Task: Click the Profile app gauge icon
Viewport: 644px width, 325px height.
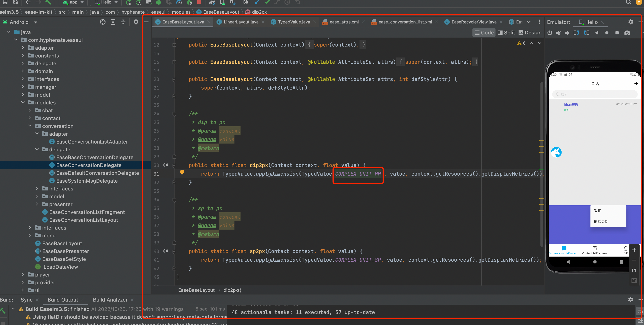Action: [x=179, y=2]
